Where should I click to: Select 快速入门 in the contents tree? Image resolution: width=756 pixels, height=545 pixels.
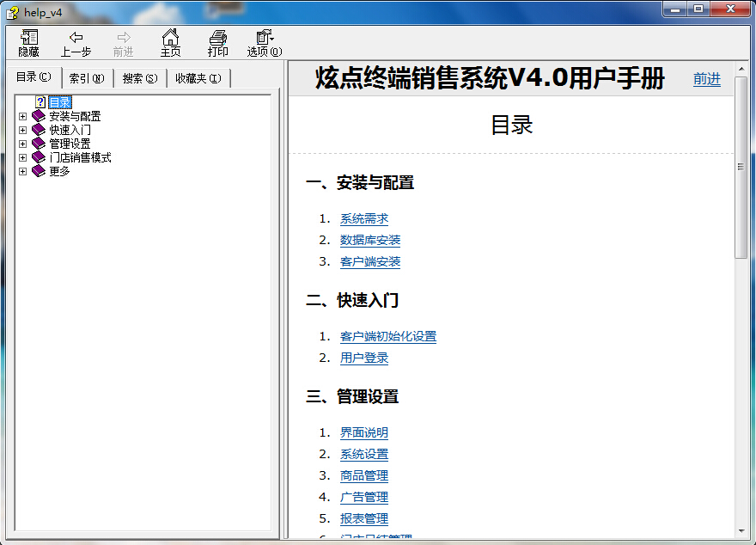[x=70, y=130]
